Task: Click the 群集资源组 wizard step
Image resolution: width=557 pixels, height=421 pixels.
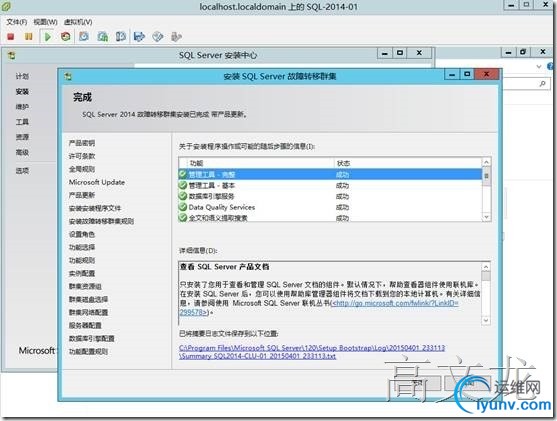Action: click(x=85, y=286)
